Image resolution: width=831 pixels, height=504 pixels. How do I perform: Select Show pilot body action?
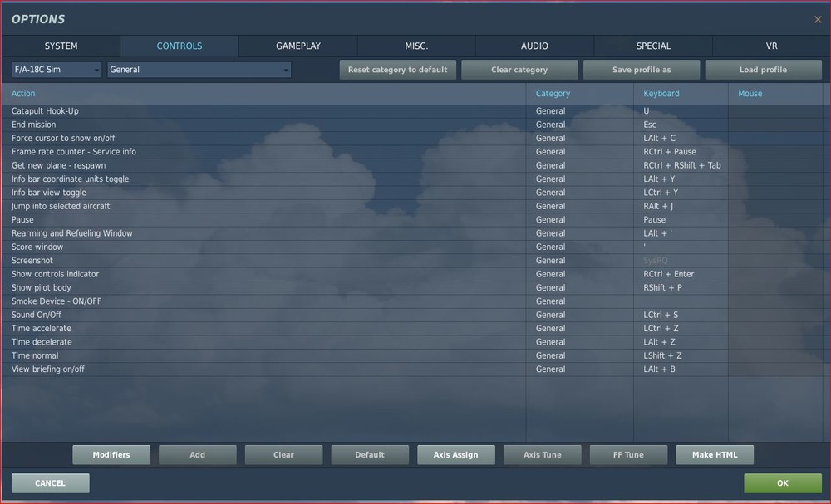(x=263, y=288)
